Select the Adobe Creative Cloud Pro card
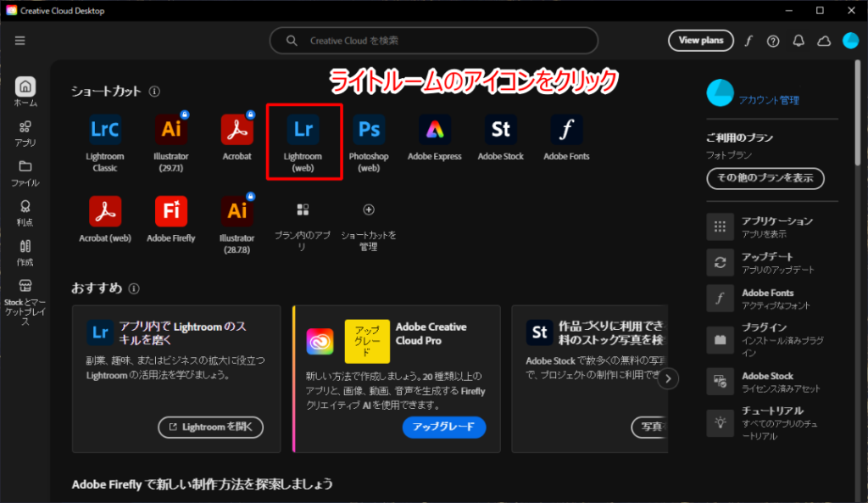 coord(397,379)
